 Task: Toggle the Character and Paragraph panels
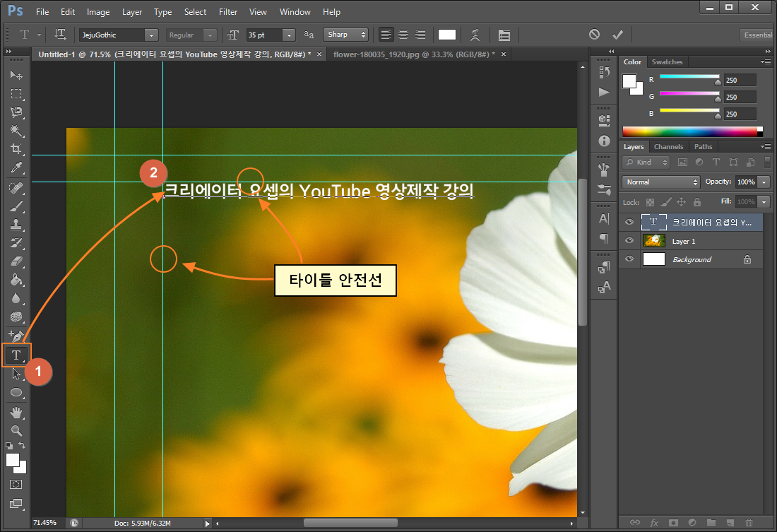504,35
